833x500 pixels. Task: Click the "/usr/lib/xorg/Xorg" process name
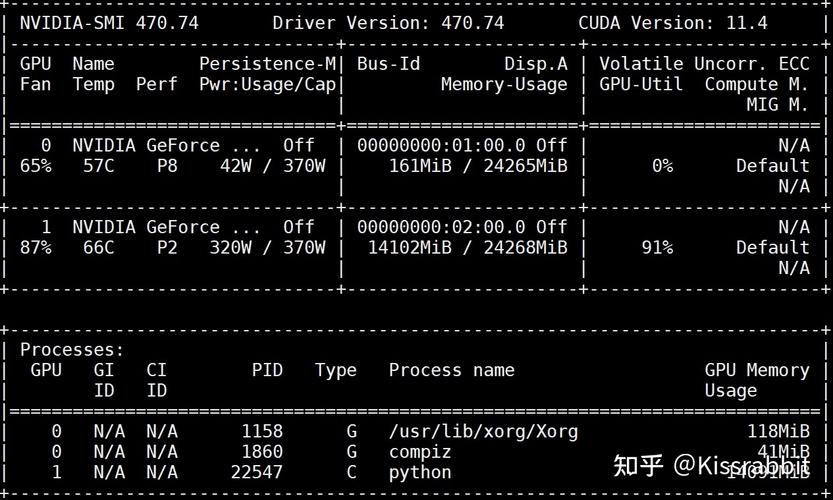tap(483, 431)
